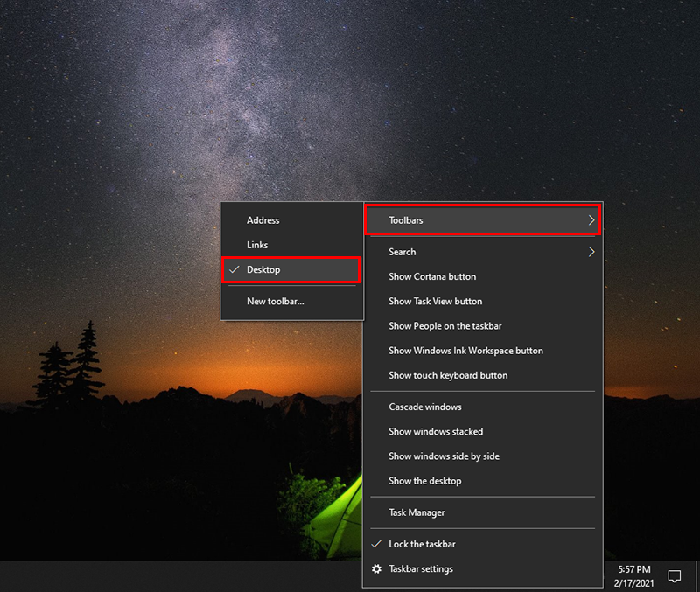
Task: Select Links toolbar option
Action: click(292, 245)
